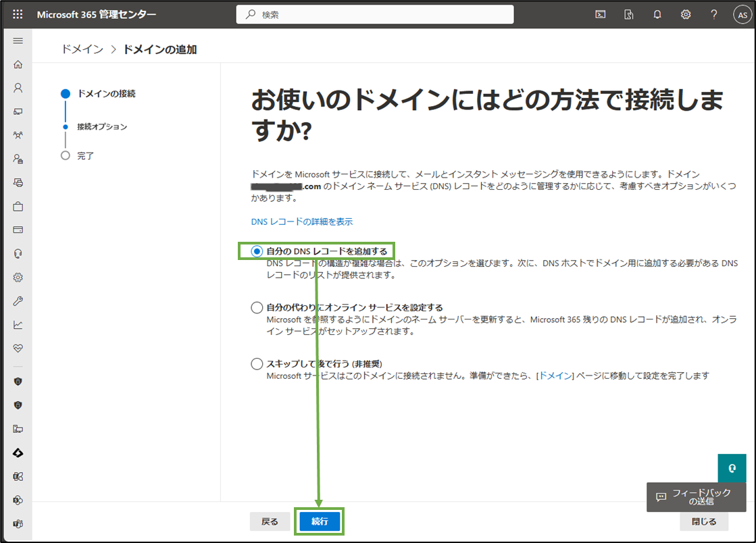Open Teams admin center icon
The height and width of the screenshot is (543, 756).
point(18,523)
